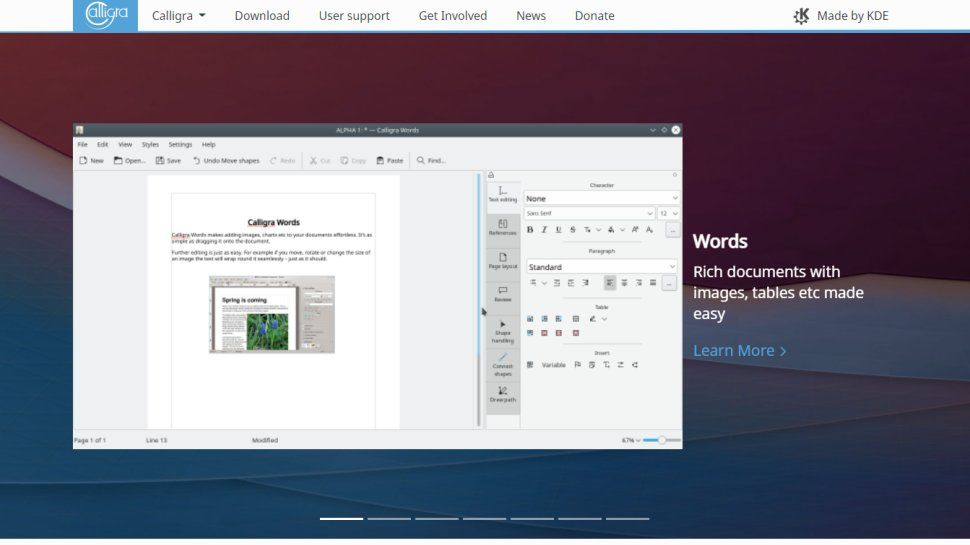Click Undo Move shapes in toolbar
Image resolution: width=970 pixels, height=545 pixels.
[226, 160]
